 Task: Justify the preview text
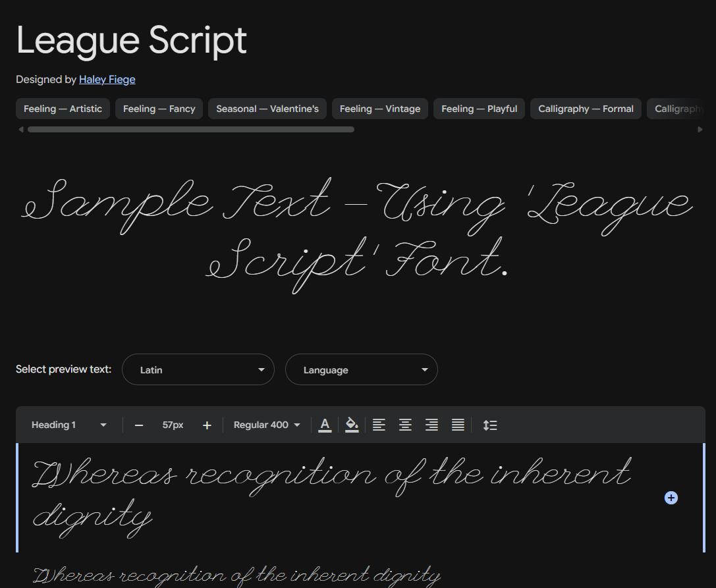458,425
